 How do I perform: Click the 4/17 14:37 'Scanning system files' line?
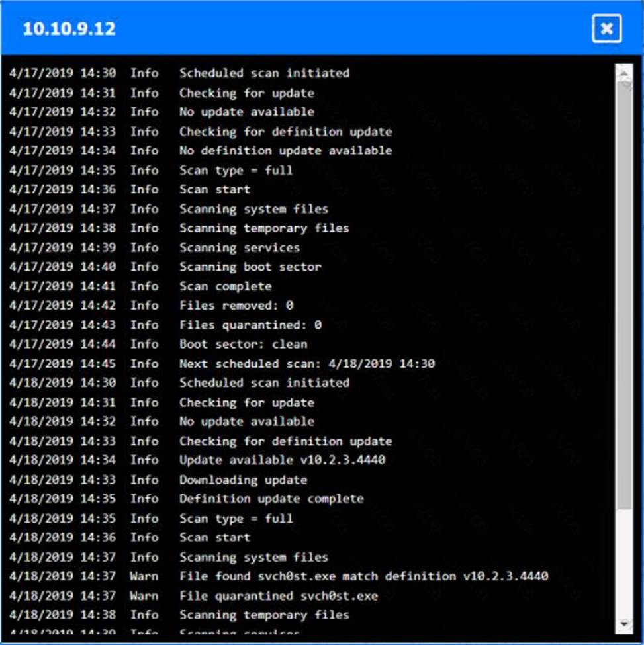pyautogui.click(x=253, y=209)
